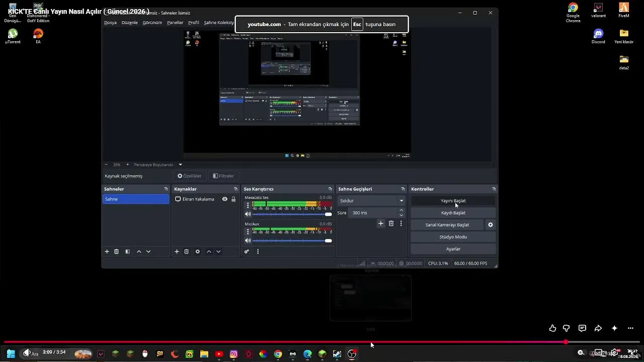Screen dimensions: 644x362
Task: Open Mic/Aux options three-dot menu
Action: (248, 232)
